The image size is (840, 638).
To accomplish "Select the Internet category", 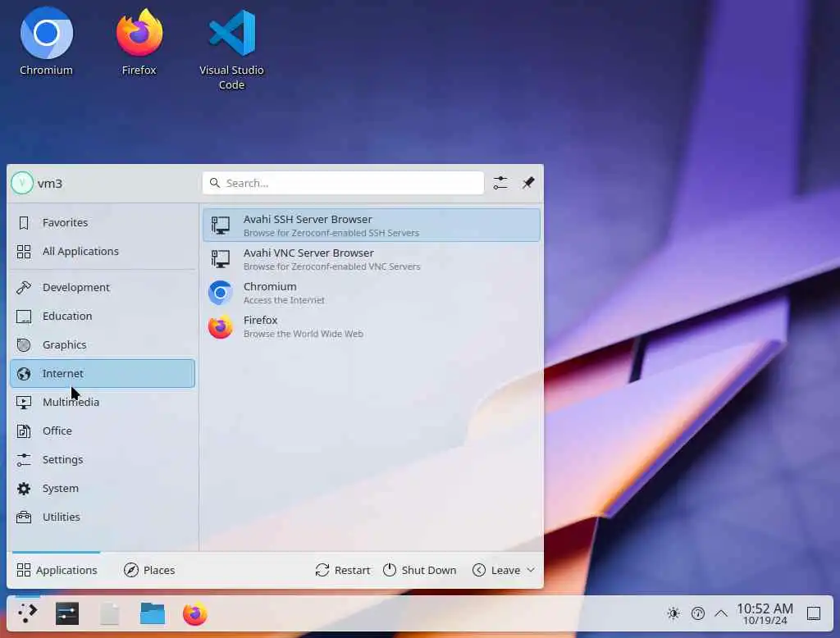I will pyautogui.click(x=103, y=373).
